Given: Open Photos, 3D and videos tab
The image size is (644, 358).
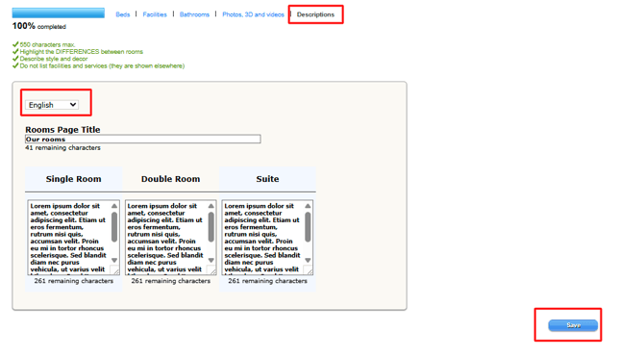Looking at the screenshot, I should [x=253, y=14].
